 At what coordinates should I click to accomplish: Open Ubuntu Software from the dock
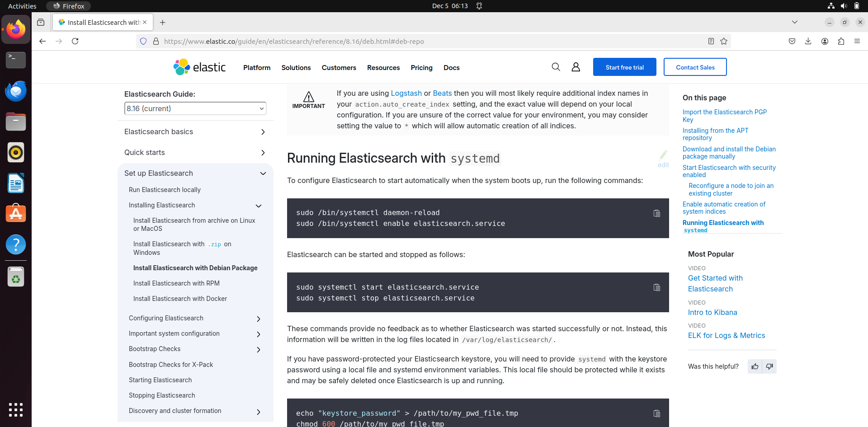[x=16, y=213]
